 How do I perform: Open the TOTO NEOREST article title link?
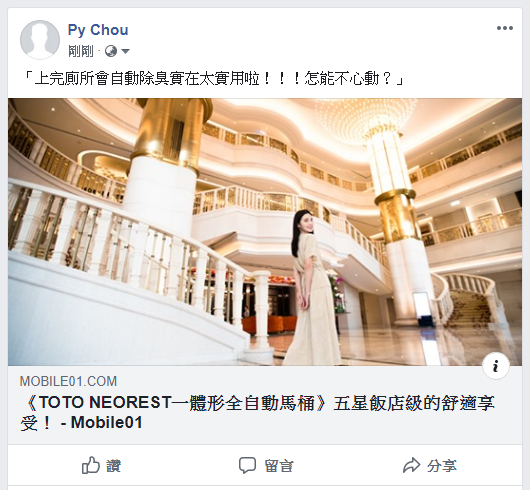[257, 413]
